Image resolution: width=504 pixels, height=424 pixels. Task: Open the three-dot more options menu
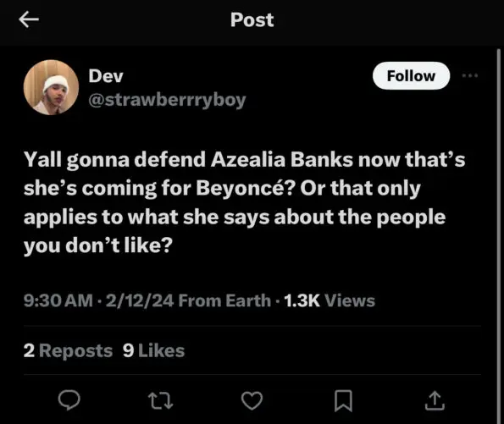pos(469,76)
